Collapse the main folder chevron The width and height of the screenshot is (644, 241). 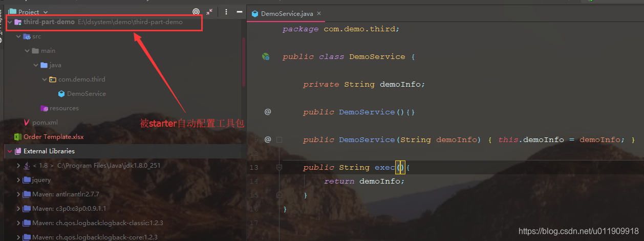click(27, 51)
